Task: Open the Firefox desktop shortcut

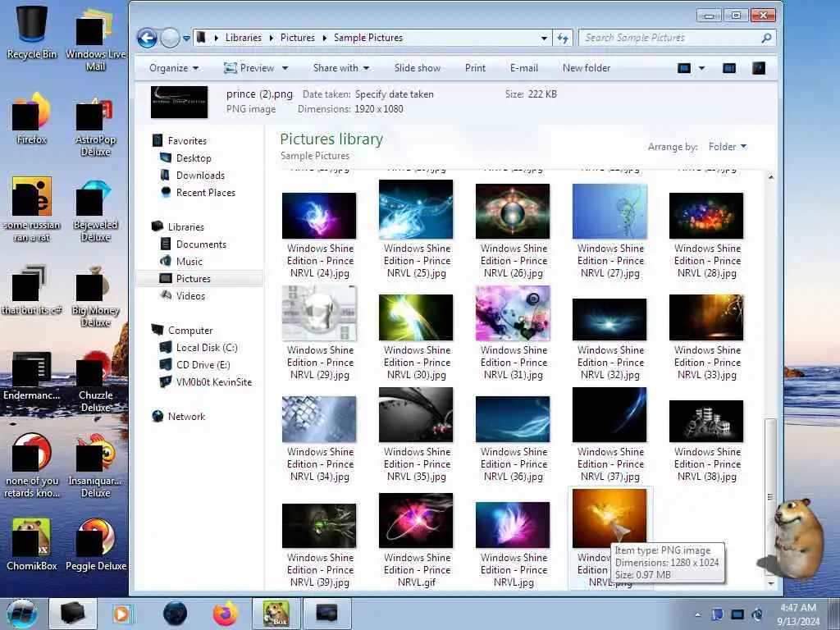Action: pyautogui.click(x=31, y=118)
